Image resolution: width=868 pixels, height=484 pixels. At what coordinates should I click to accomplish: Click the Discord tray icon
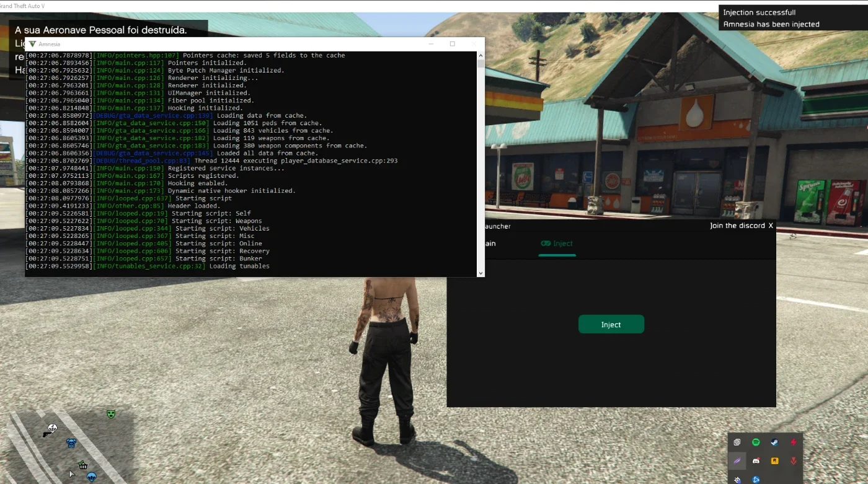coord(756,461)
